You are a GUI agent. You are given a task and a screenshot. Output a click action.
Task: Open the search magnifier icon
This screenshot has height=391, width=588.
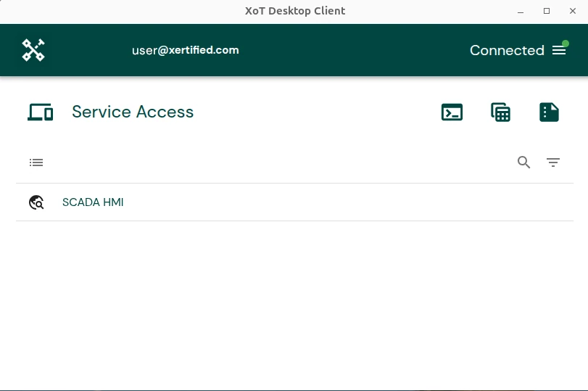(x=524, y=162)
